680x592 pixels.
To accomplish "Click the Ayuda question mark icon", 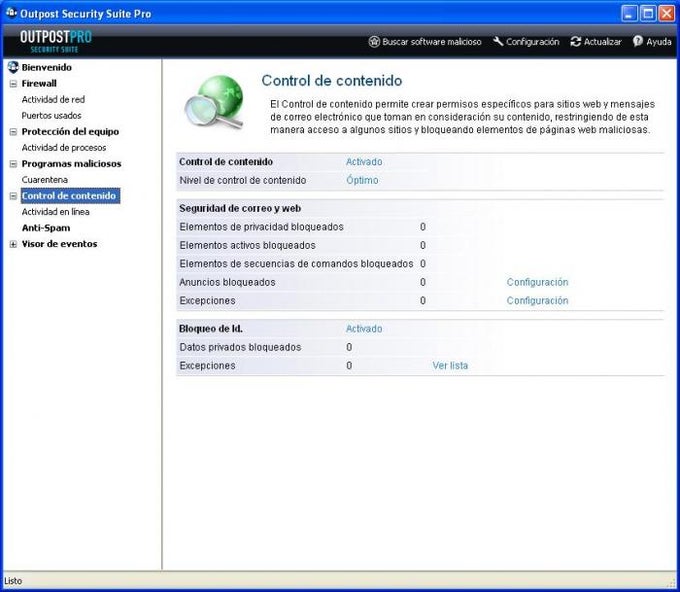I will (638, 41).
